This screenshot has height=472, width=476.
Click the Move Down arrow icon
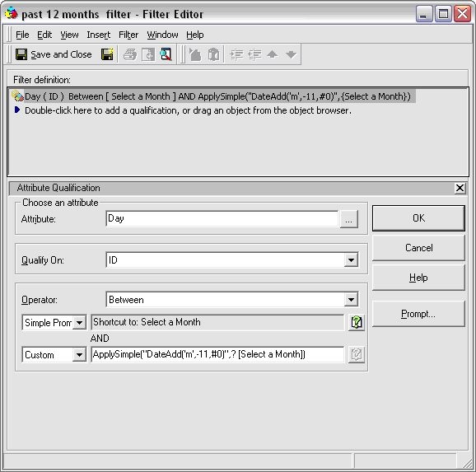pyautogui.click(x=291, y=54)
